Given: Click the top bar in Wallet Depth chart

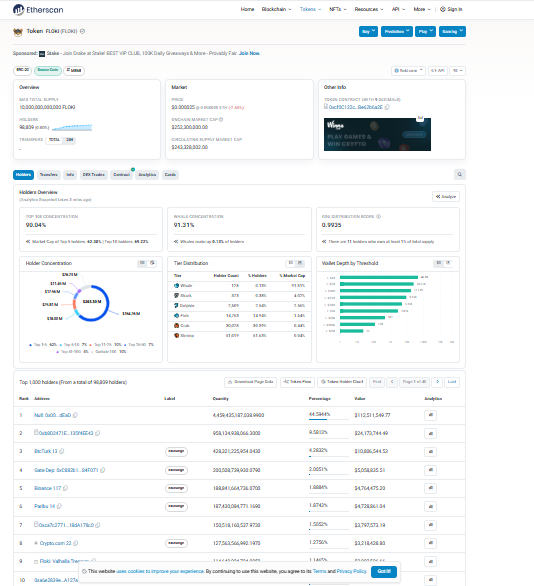Looking at the screenshot, I should (379, 277).
